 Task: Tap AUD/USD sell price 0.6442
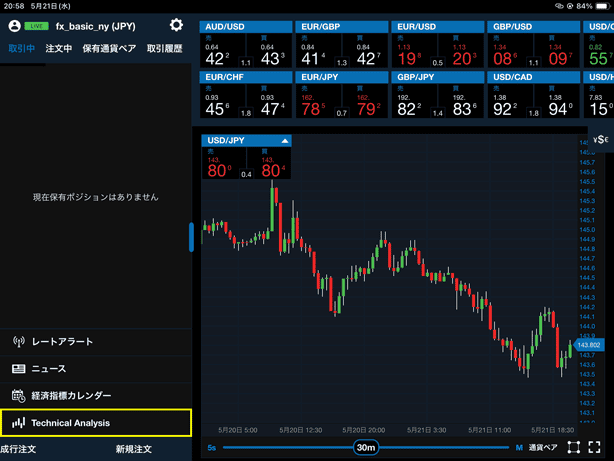click(x=223, y=51)
